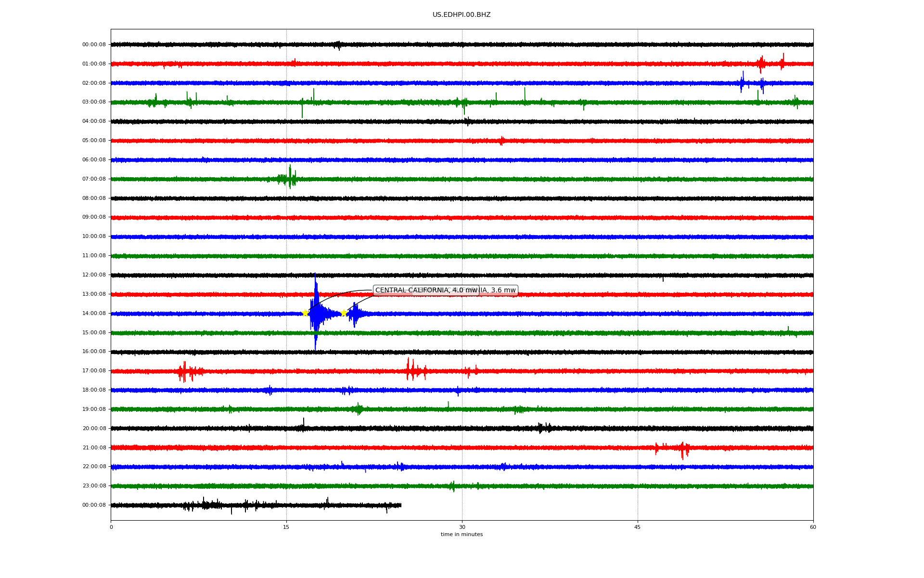Click the top 00:00:08 time label
Viewport: 924px width, 578px height.
94,45
